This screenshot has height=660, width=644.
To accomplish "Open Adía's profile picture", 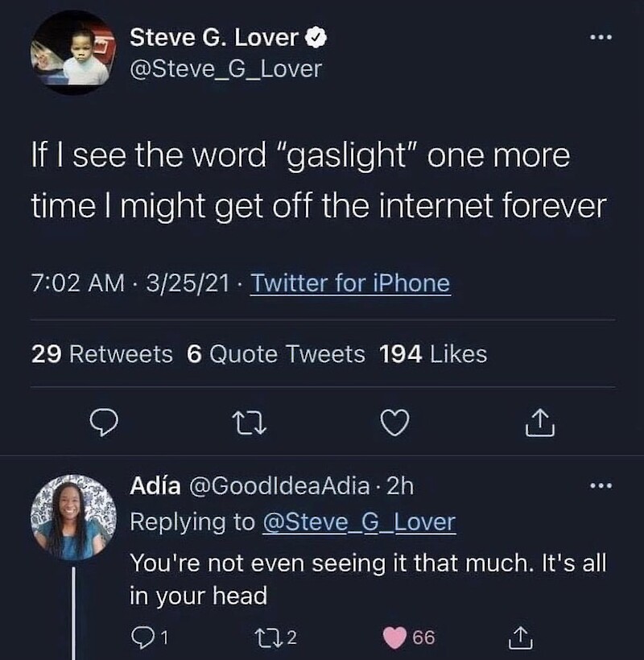I will [x=74, y=516].
